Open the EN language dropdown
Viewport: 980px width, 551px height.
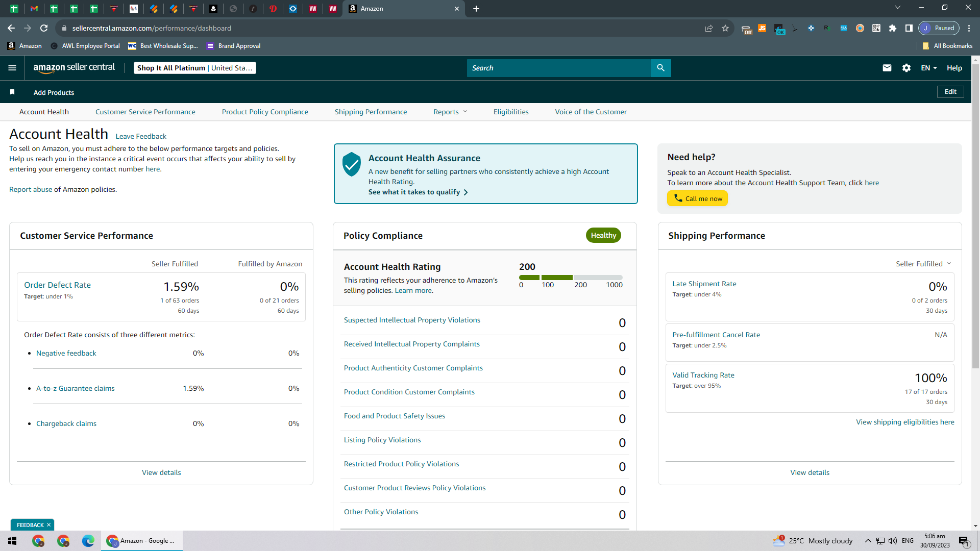929,68
